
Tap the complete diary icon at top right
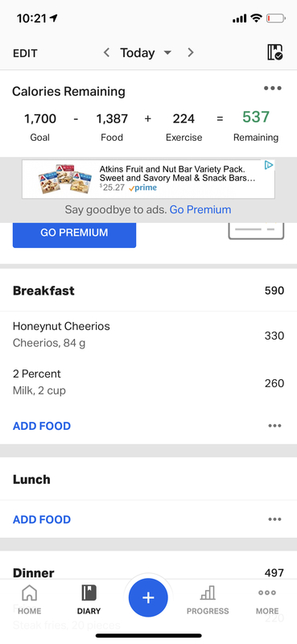(274, 52)
